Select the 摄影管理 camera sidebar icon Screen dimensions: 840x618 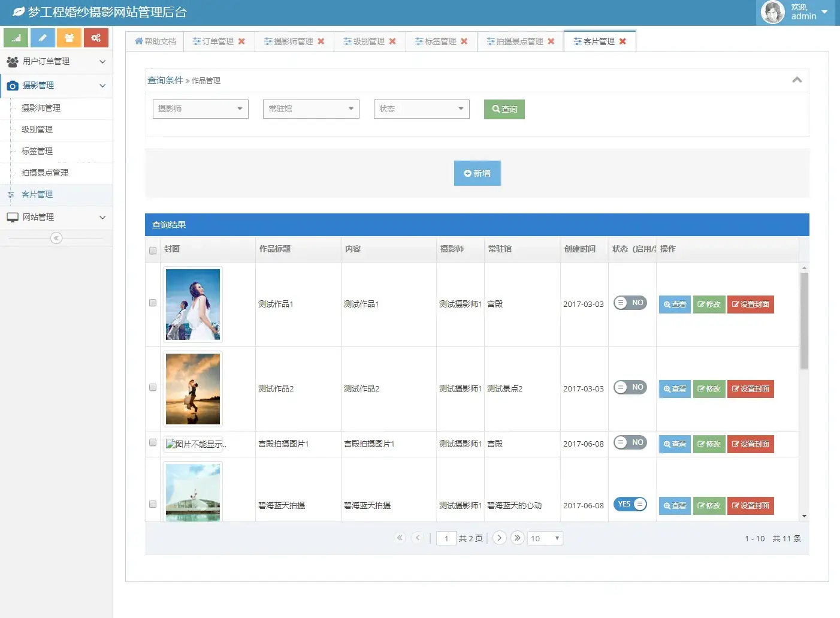[13, 85]
